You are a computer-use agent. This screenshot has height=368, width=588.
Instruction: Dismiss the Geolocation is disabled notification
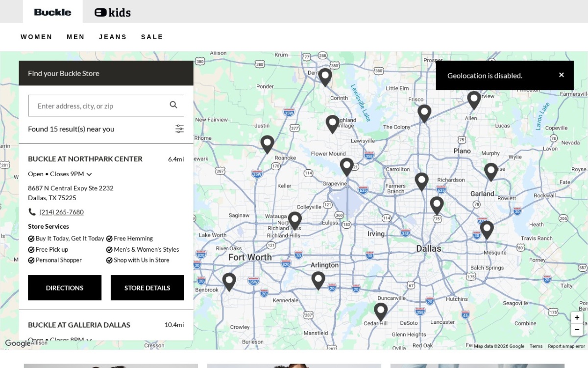click(x=562, y=75)
